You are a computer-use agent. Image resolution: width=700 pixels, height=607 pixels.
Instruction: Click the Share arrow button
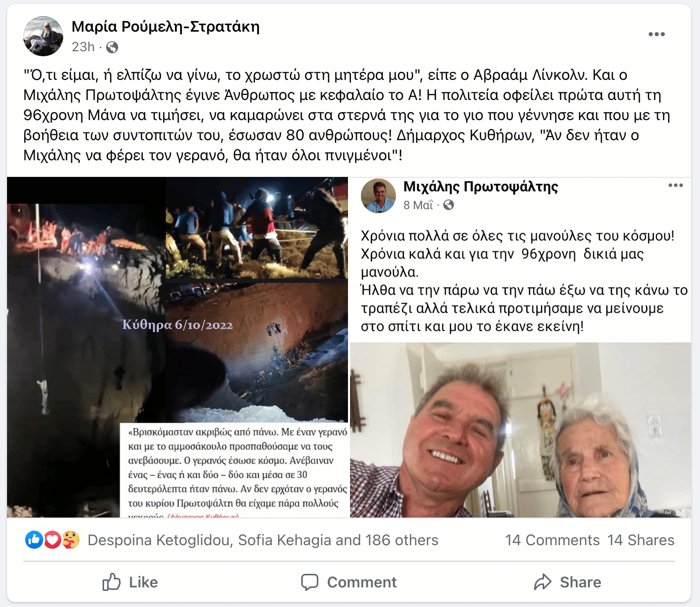click(567, 582)
